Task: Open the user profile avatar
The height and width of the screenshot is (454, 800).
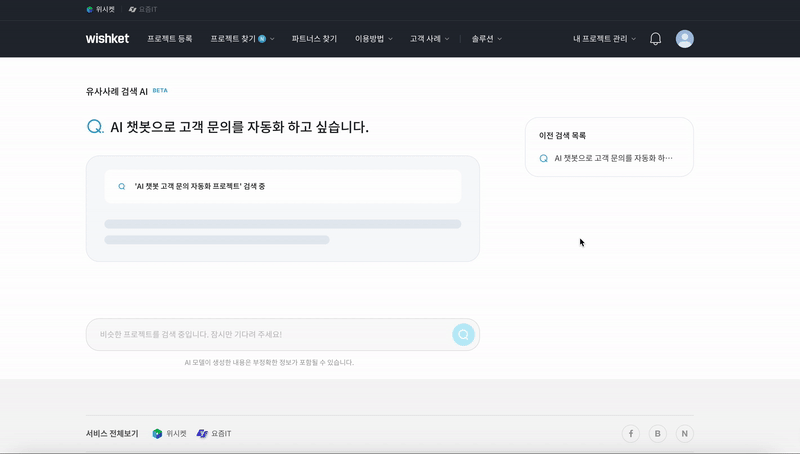Action: pyautogui.click(x=685, y=39)
